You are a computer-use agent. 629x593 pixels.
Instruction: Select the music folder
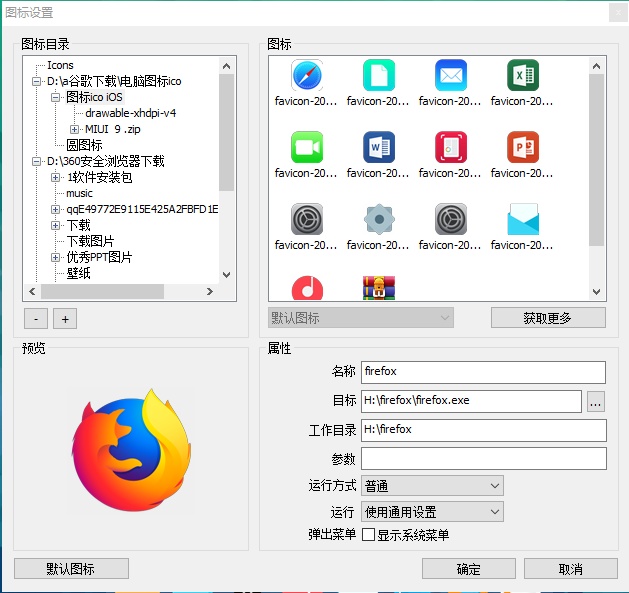coord(79,193)
